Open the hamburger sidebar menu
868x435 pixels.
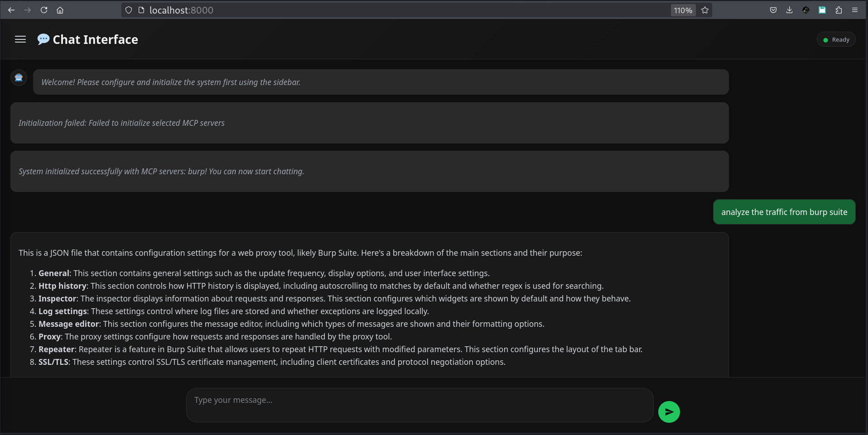tap(20, 39)
